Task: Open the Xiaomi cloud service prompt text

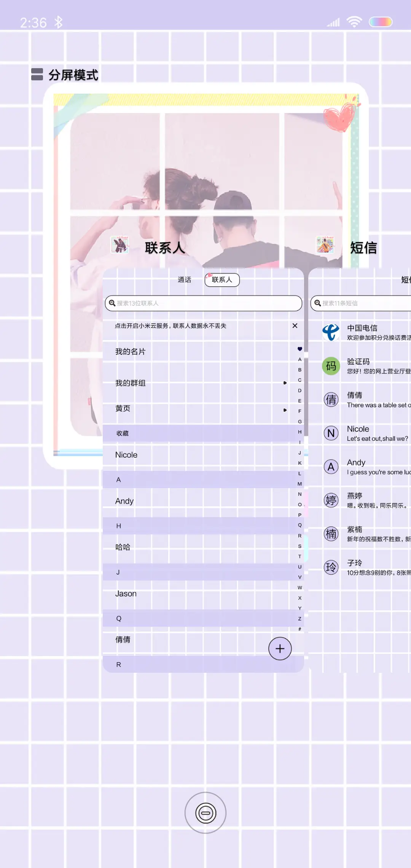Action: [170, 326]
